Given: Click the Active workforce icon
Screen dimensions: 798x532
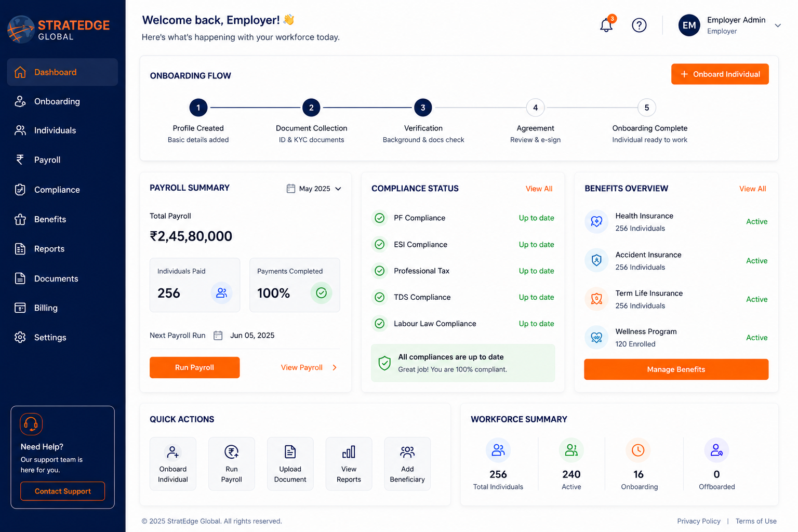Looking at the screenshot, I should coord(571,450).
